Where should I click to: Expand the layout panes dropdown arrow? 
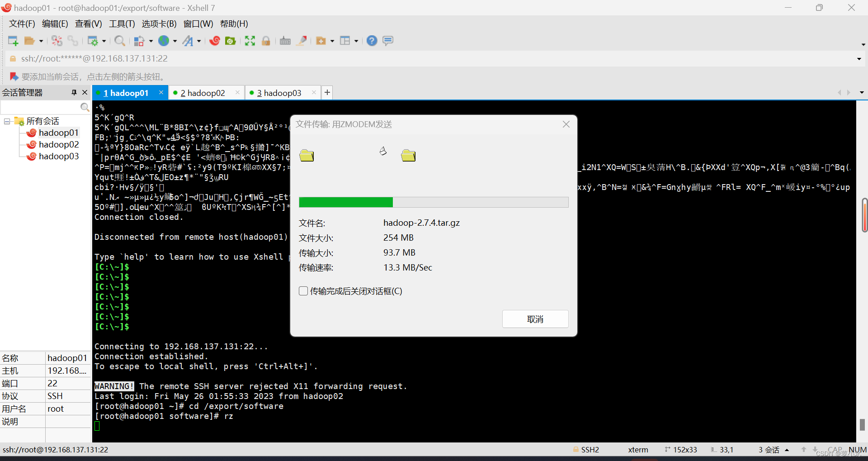coord(356,41)
